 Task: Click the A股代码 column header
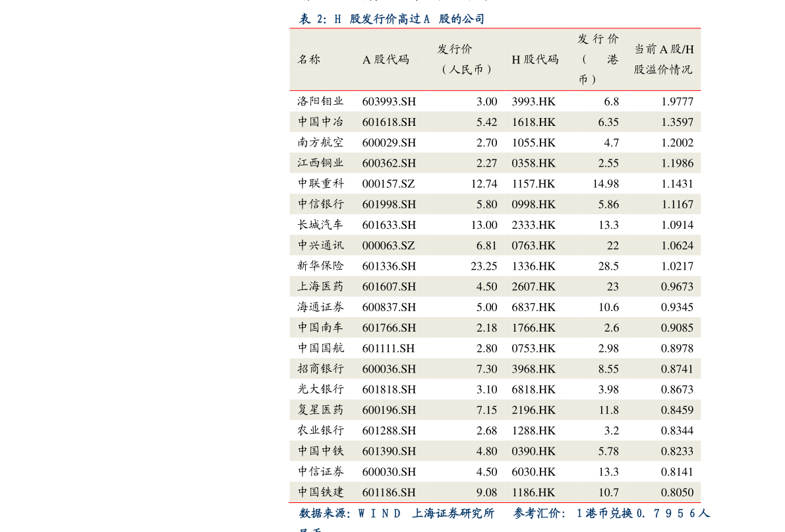(x=386, y=59)
